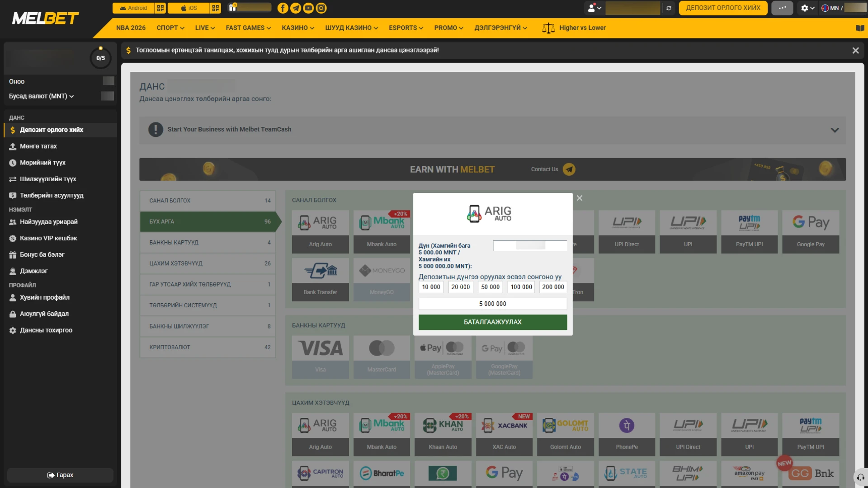Choose the 5 000 000 maximum amount
The width and height of the screenshot is (868, 488).
493,304
